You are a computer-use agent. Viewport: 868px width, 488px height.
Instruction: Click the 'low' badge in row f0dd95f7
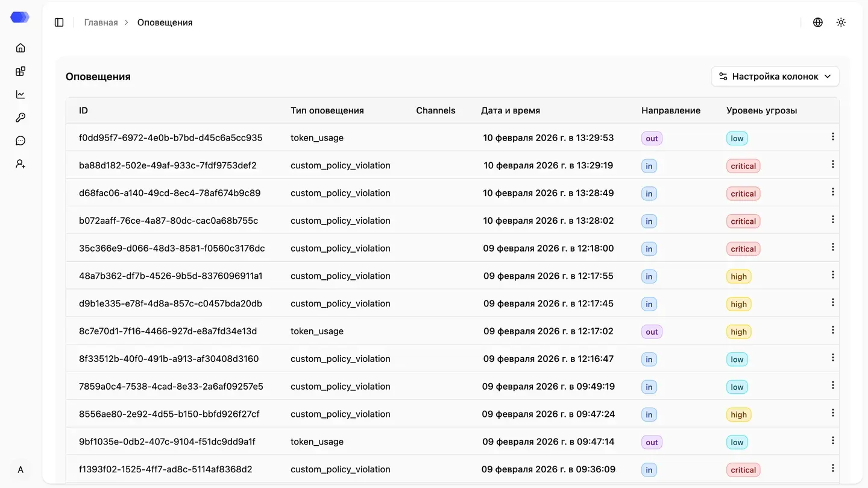(x=737, y=138)
